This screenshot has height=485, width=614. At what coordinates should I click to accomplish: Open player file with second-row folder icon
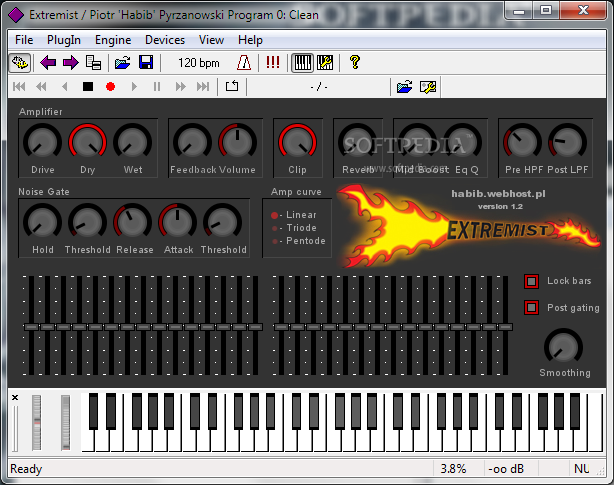[404, 87]
